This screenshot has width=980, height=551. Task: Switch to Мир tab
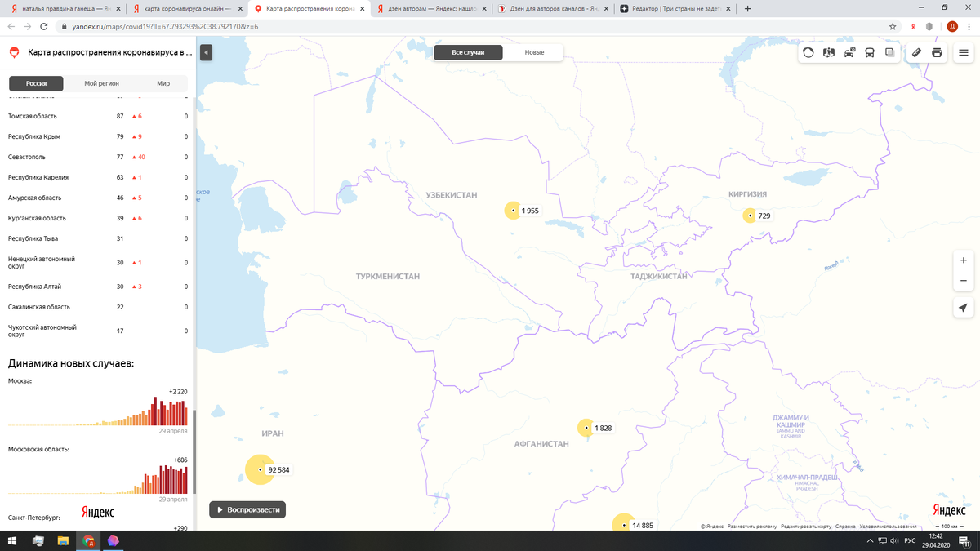click(163, 83)
